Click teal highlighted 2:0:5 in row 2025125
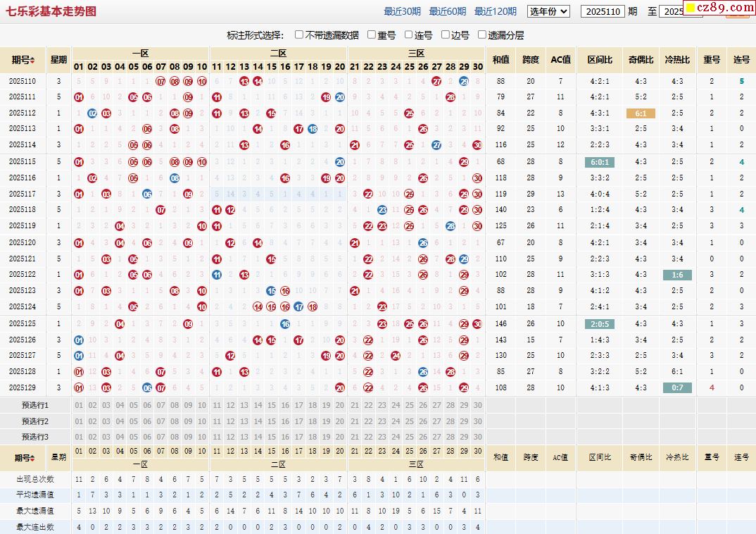This screenshot has width=756, height=534. tap(600, 324)
